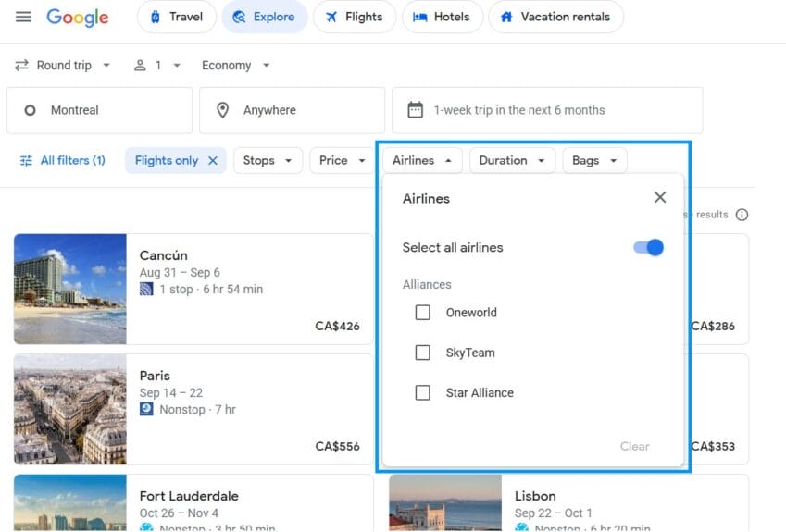Click the CA$556 Paris price

[x=337, y=446]
